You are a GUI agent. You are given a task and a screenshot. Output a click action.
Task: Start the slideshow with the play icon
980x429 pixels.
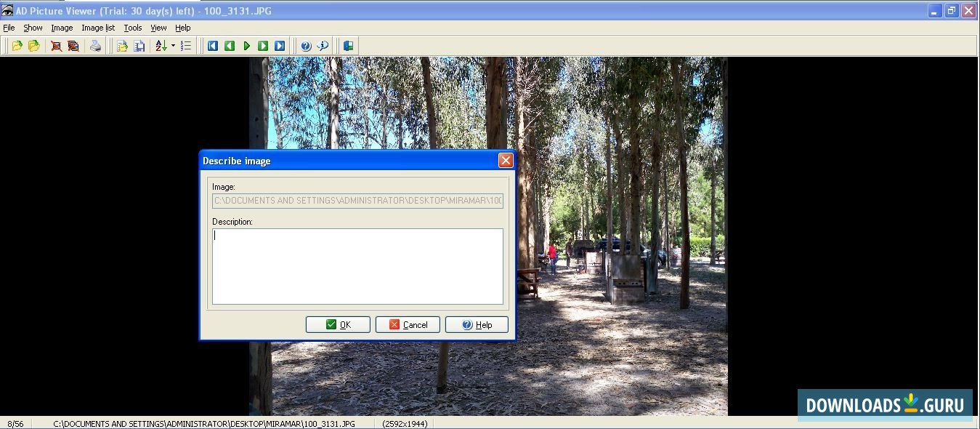[x=246, y=46]
